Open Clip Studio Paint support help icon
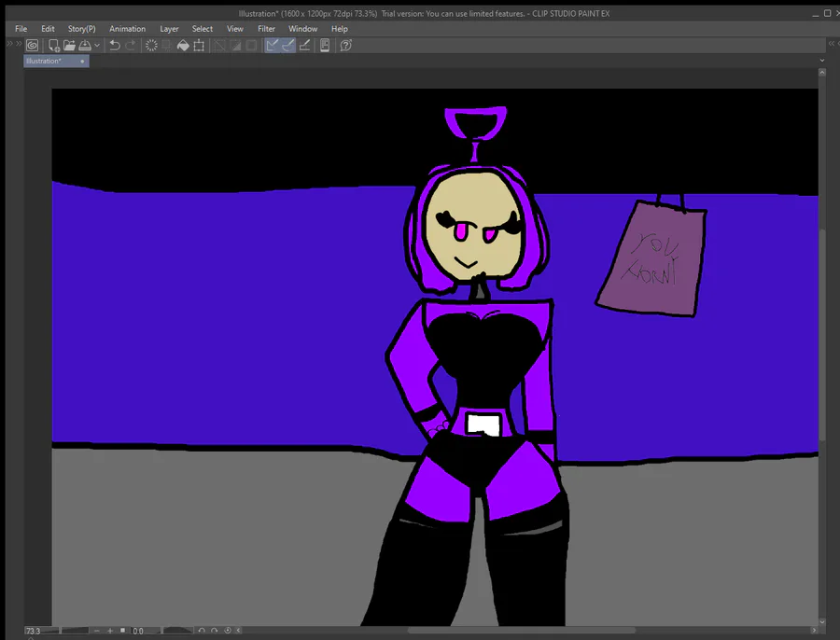 point(346,46)
